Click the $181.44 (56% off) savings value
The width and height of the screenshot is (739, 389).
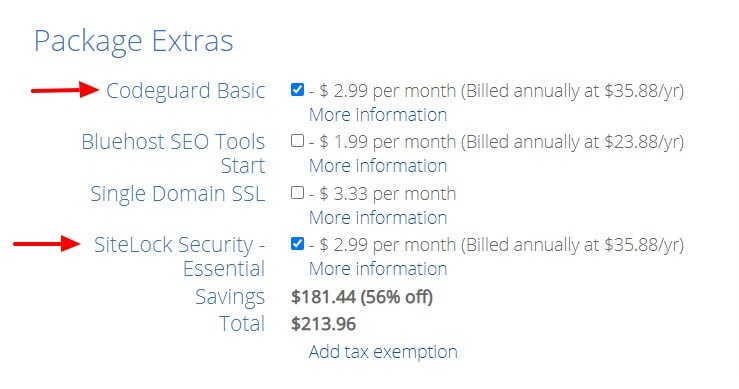[362, 297]
